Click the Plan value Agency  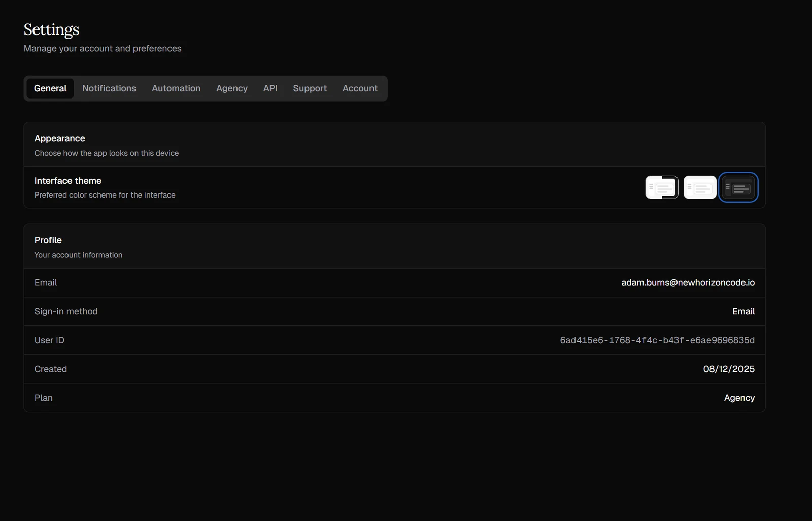pos(739,398)
